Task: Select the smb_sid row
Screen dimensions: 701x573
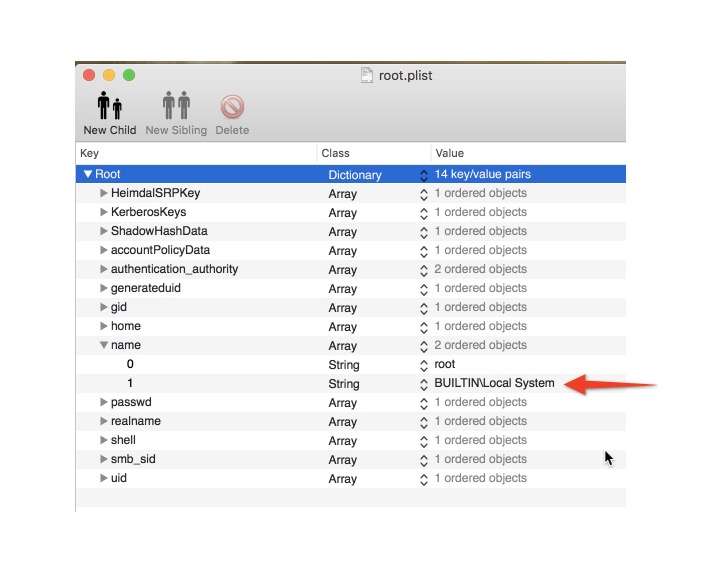Action: 133,459
